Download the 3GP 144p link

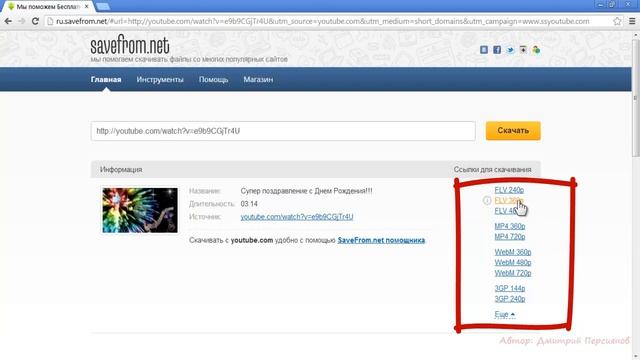tap(510, 288)
